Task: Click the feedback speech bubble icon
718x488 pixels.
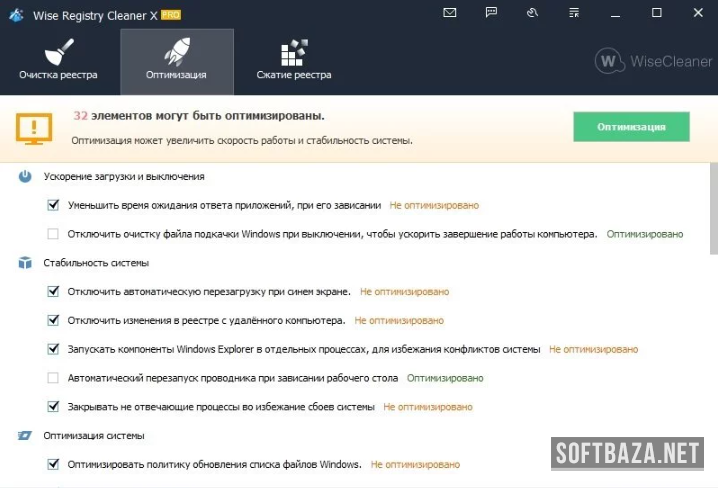Action: 491,13
